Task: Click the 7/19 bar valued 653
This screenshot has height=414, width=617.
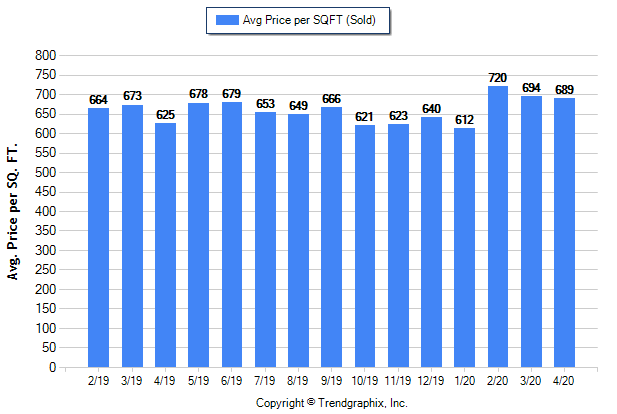Action: point(265,240)
